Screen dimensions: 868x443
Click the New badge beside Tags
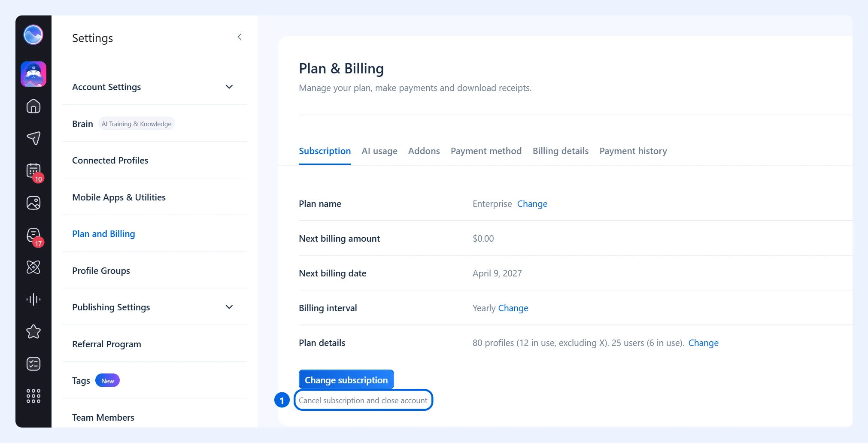(x=107, y=381)
